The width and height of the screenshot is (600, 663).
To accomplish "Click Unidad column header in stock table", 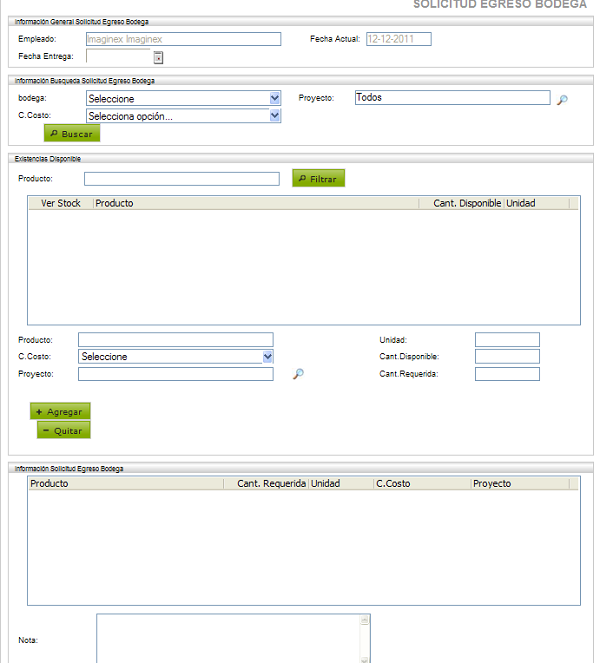I will (x=537, y=203).
